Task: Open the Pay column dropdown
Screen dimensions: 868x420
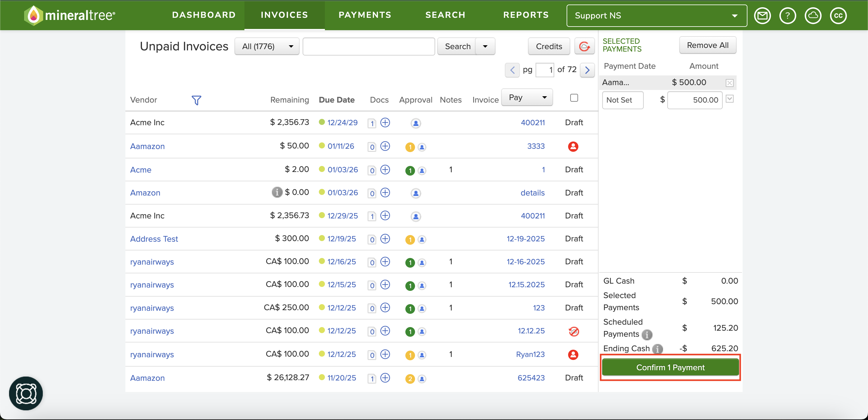Action: point(527,97)
